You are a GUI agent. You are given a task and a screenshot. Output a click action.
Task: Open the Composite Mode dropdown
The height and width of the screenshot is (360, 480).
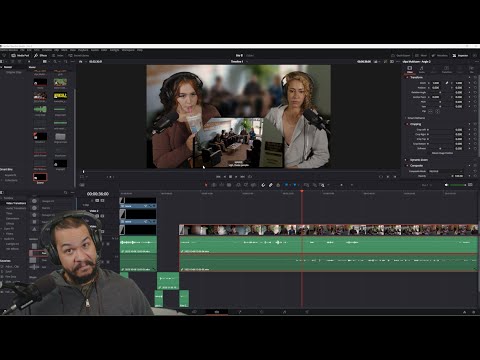(445, 171)
